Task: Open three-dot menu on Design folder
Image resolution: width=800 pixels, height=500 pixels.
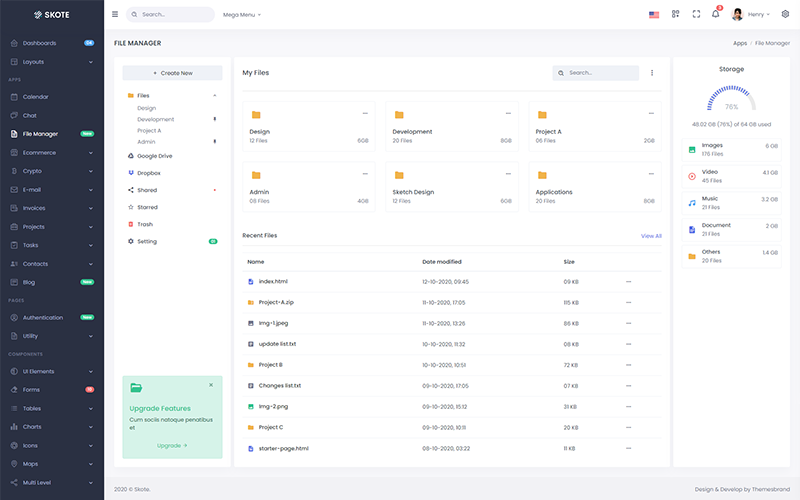Action: tap(366, 114)
